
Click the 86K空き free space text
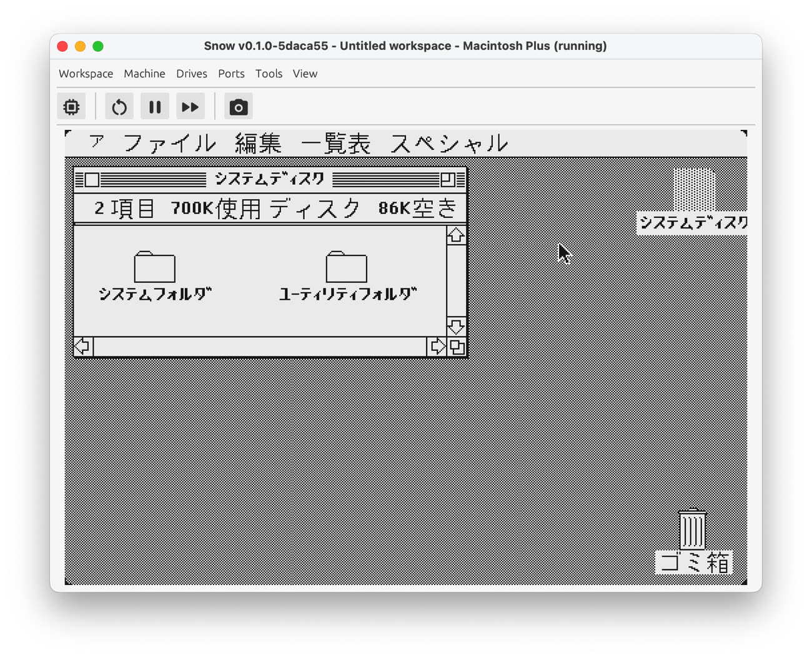point(418,209)
